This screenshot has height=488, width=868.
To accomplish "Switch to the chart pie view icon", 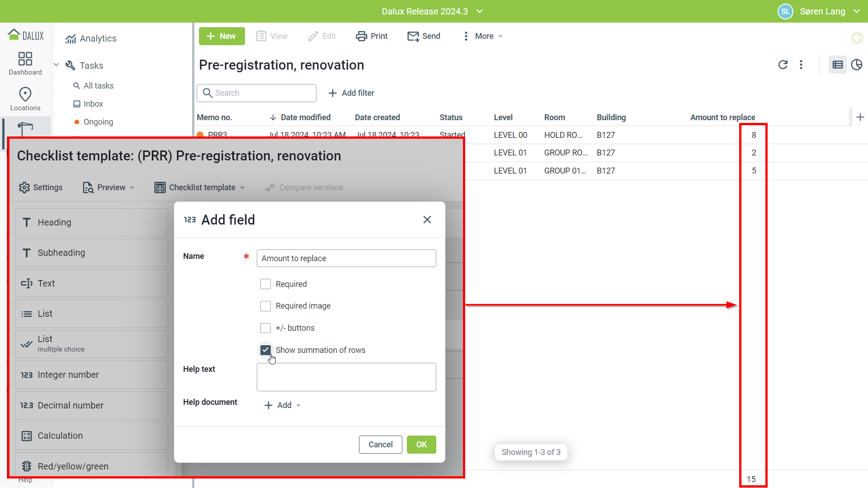I will click(x=857, y=65).
